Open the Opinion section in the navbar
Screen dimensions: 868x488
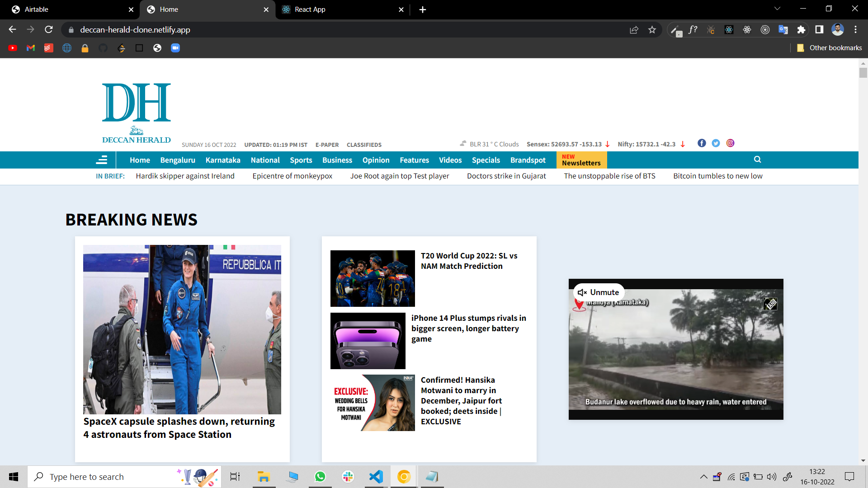tap(376, 160)
